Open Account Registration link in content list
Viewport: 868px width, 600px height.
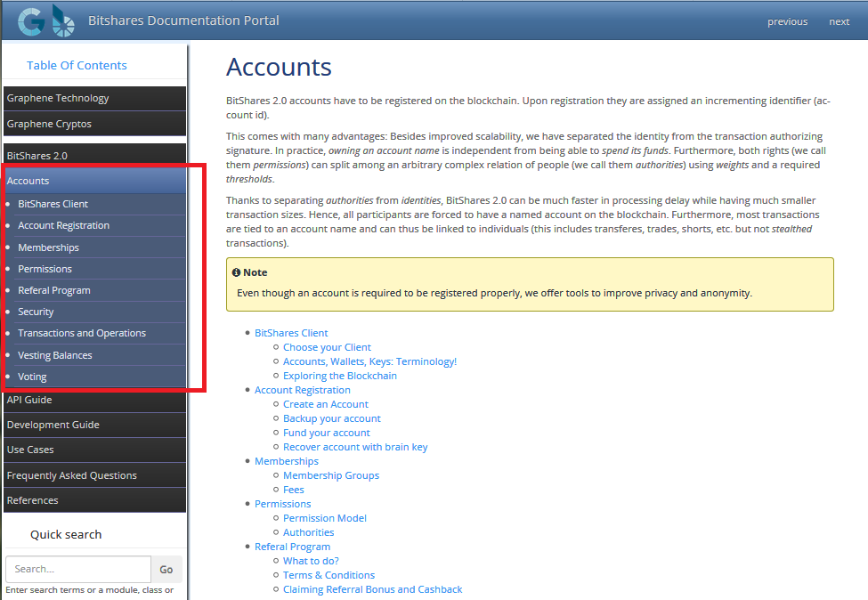[x=303, y=390]
